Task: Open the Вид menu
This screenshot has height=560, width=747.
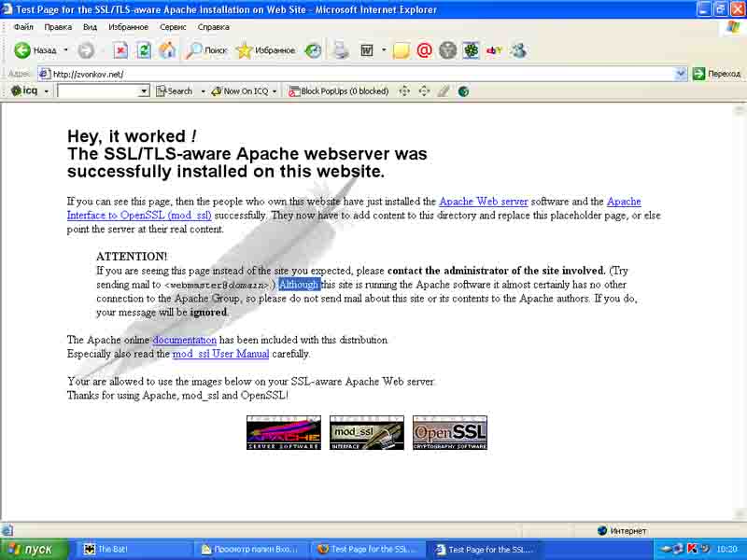Action: [90, 27]
